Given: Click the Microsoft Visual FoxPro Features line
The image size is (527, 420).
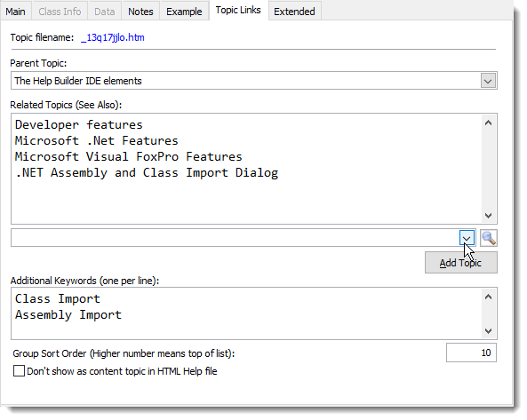Looking at the screenshot, I should click(128, 157).
